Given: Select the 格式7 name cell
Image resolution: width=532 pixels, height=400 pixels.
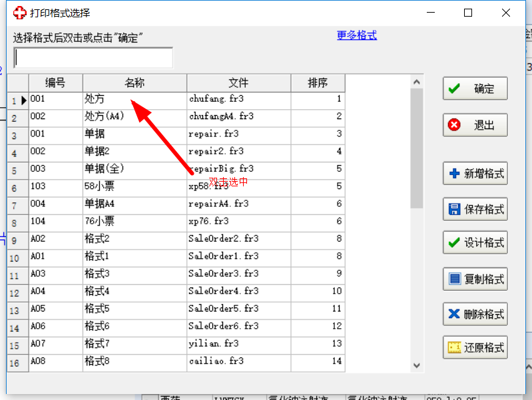Looking at the screenshot, I should [x=134, y=345].
